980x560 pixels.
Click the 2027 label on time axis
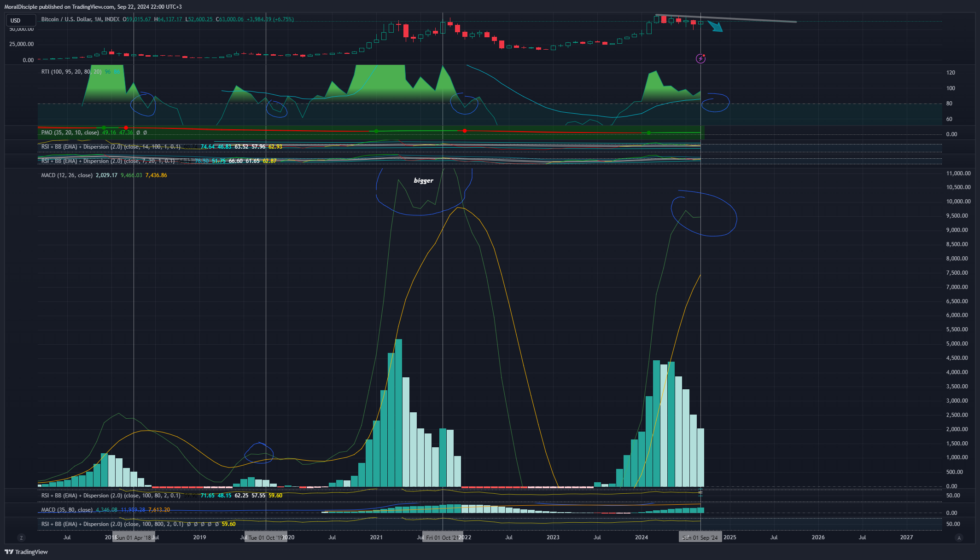click(906, 537)
